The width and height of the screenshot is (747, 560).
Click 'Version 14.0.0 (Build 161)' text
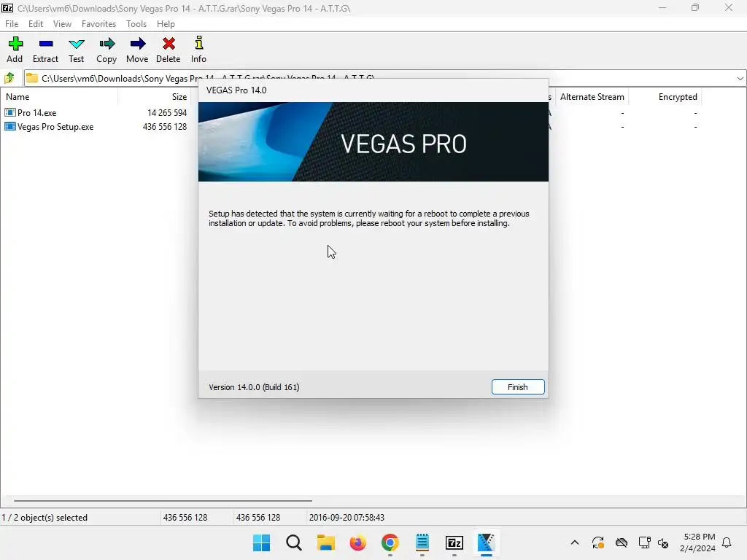(254, 387)
